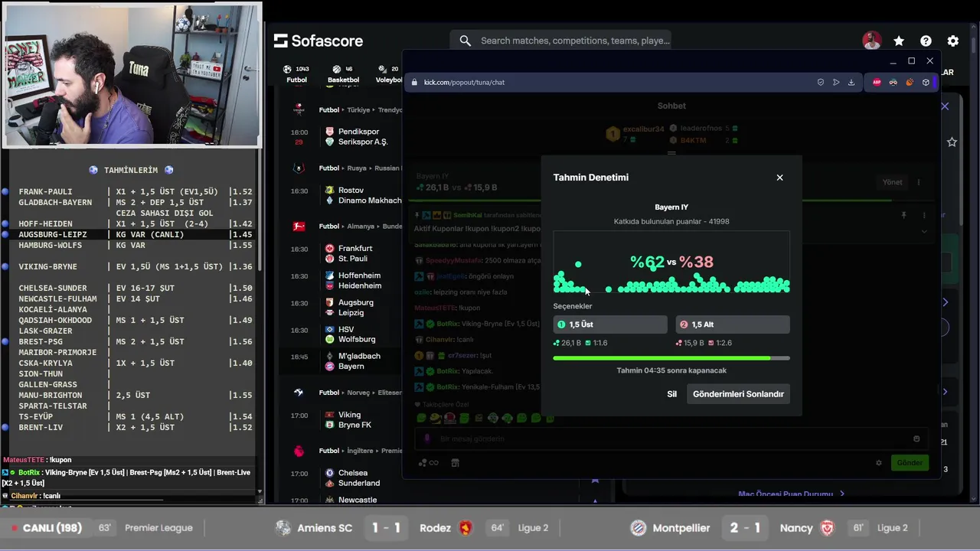Open Sofascore favorites star icon in header
The height and width of the screenshot is (551, 980).
pos(899,41)
